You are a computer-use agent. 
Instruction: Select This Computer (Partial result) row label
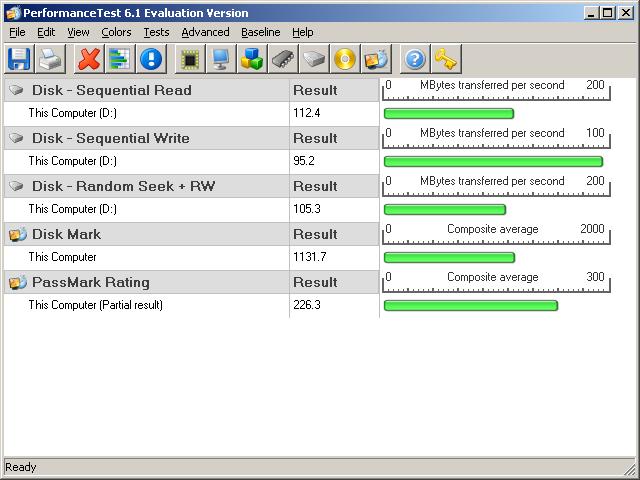coord(96,305)
